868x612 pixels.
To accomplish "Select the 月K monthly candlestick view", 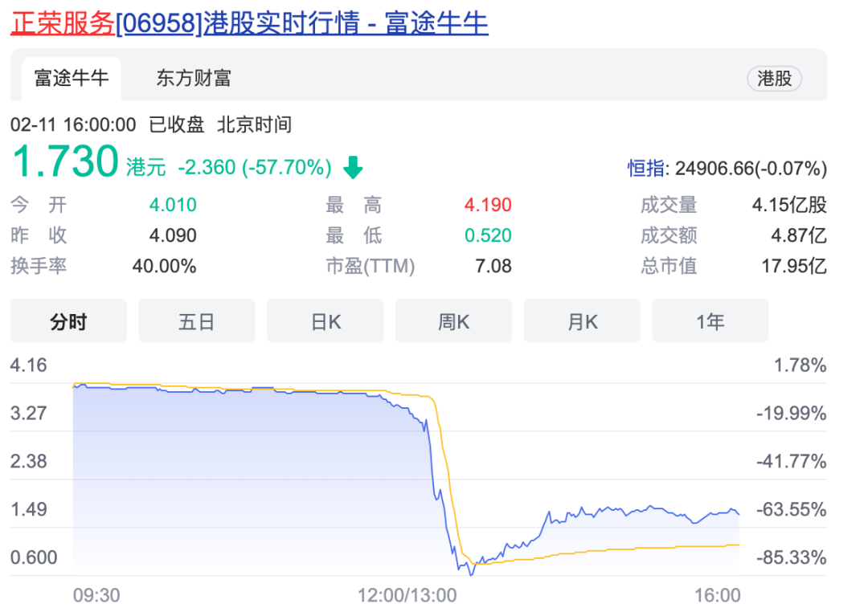I will 582,320.
